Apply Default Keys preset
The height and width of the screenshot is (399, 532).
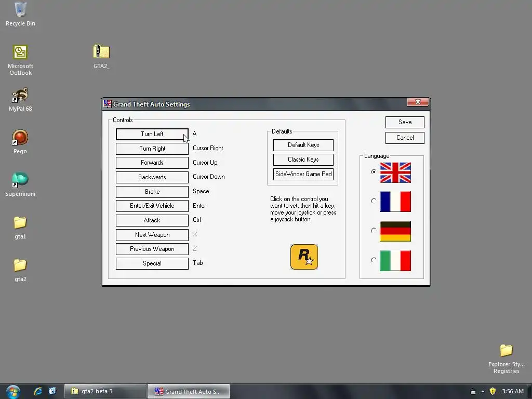click(303, 145)
